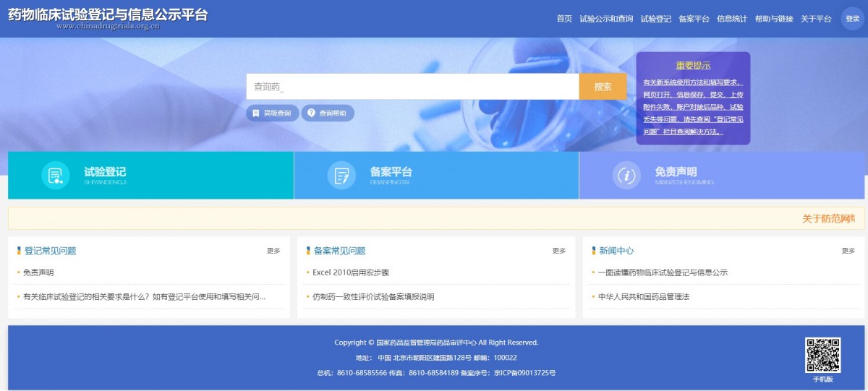Image resolution: width=868 pixels, height=391 pixels.
Task: Click the orange 搜索 button
Action: (x=603, y=87)
